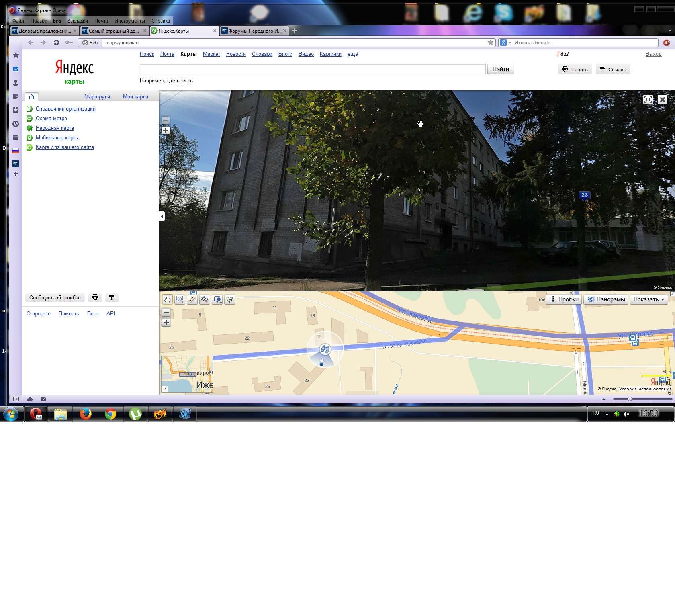Open the add placemark tool dropdown
This screenshot has width=675, height=616.
point(217,299)
